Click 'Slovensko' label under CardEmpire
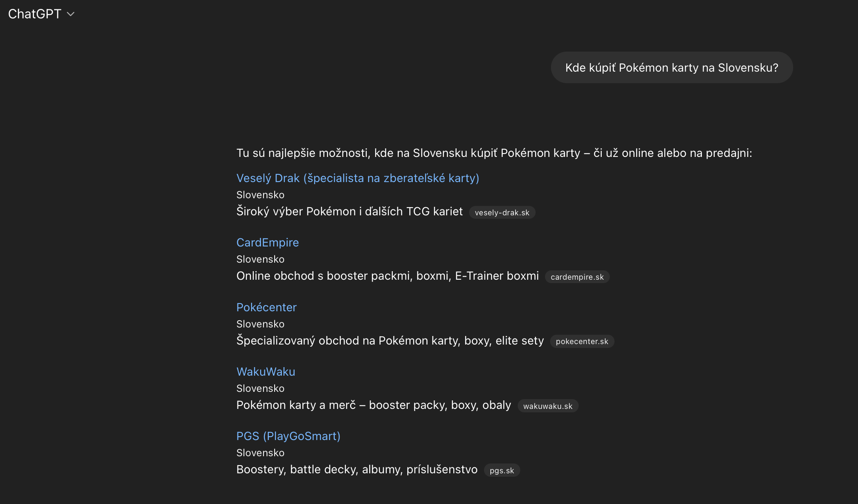This screenshot has width=858, height=504. 260,259
